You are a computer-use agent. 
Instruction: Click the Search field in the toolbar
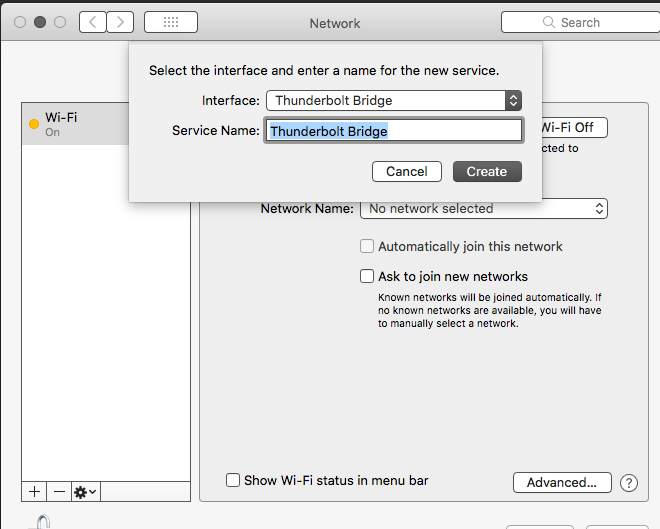tap(580, 22)
